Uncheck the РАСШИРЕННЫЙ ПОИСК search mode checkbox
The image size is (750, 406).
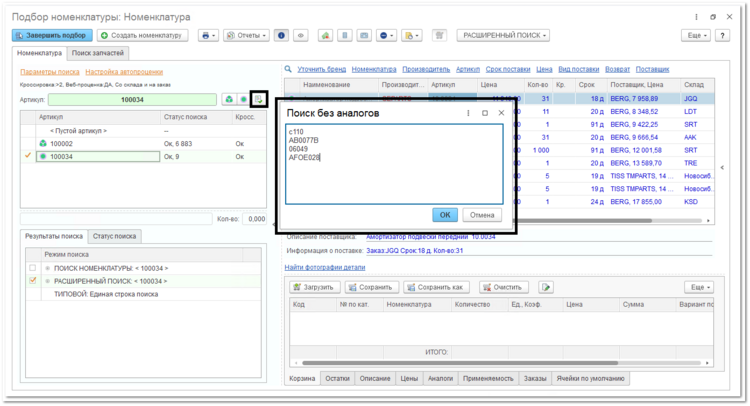point(33,281)
